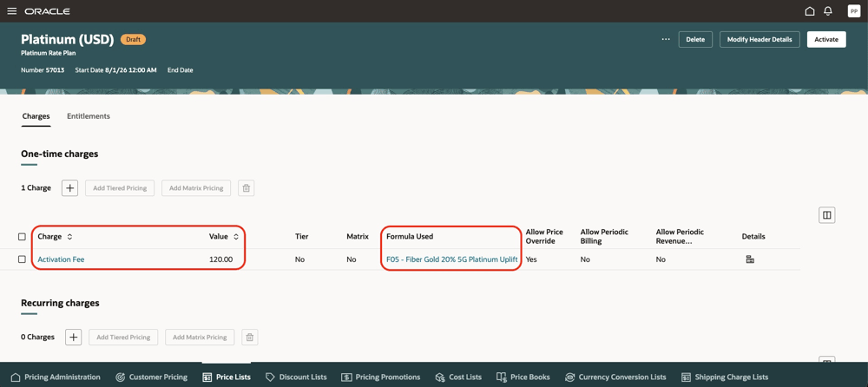Image resolution: width=868 pixels, height=387 pixels.
Task: Open Shipping Charge Lists in bottom bar
Action: 725,377
